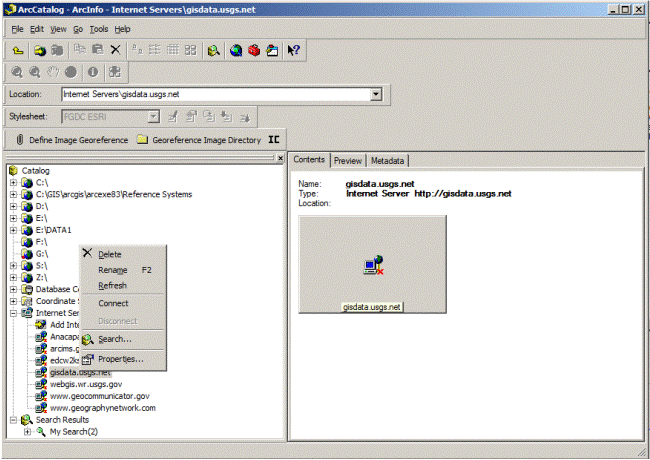Select webgis.wr.usgs.gov server

[86, 385]
